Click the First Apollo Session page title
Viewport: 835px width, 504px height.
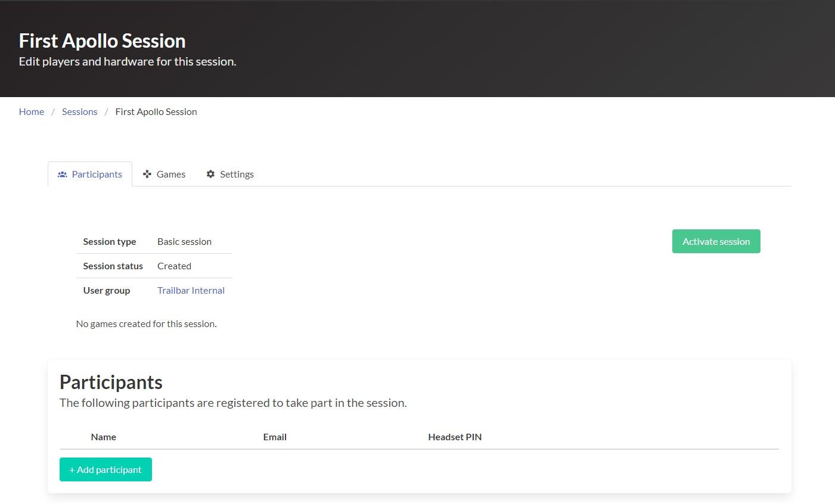tap(103, 41)
